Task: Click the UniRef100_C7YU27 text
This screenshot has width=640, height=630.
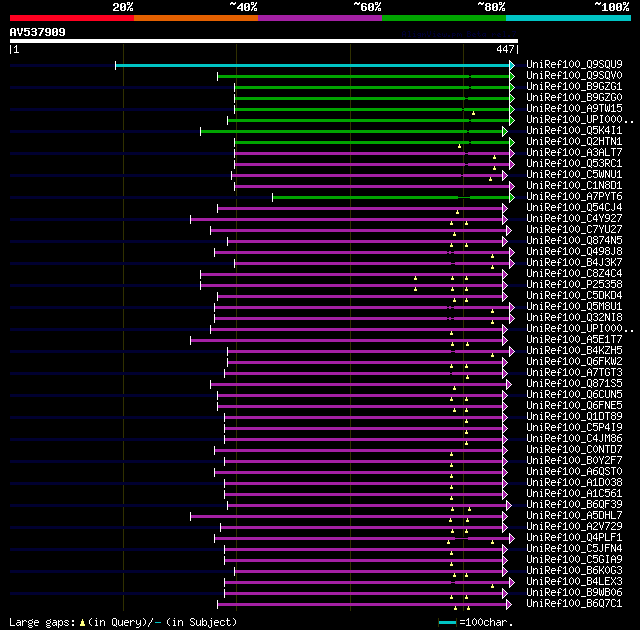Action: tap(574, 229)
